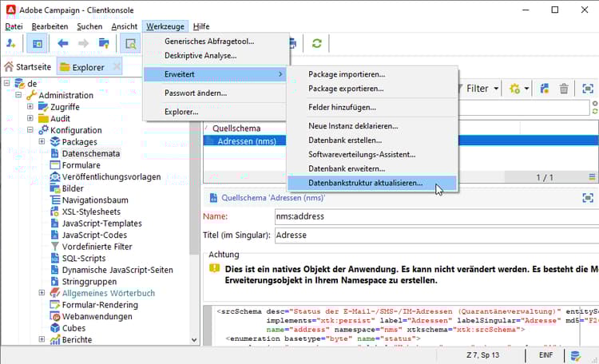599x364 pixels.
Task: Expand the Packages tree node
Action: [x=42, y=141]
